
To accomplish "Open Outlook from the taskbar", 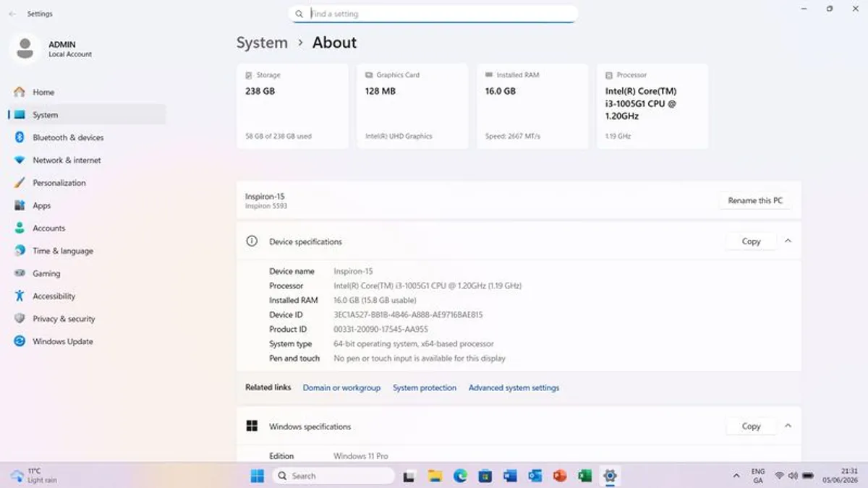I will point(535,476).
